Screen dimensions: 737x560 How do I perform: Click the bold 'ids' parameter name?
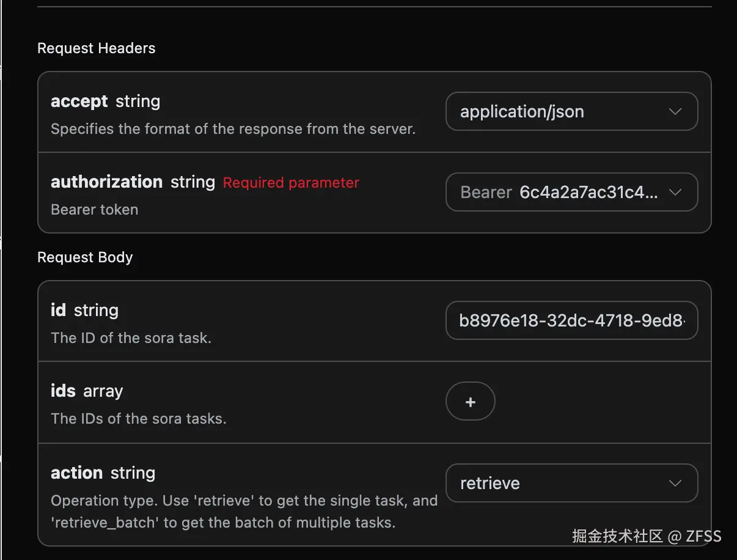pyautogui.click(x=63, y=391)
